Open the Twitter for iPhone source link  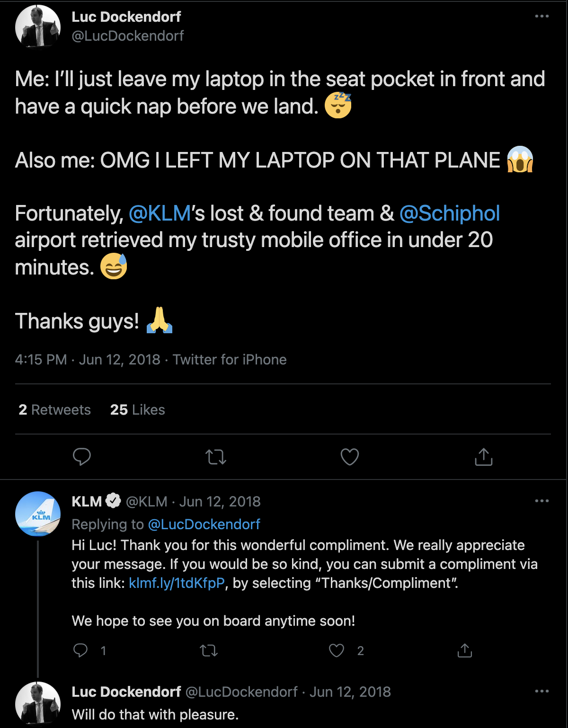coord(230,360)
